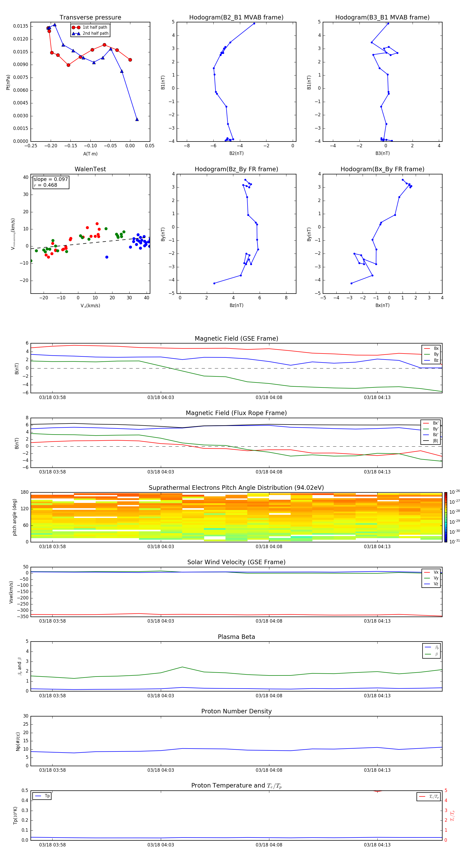Click 'Vy' legend entry in solar wind plot
The height and width of the screenshot is (868, 473).
(431, 578)
